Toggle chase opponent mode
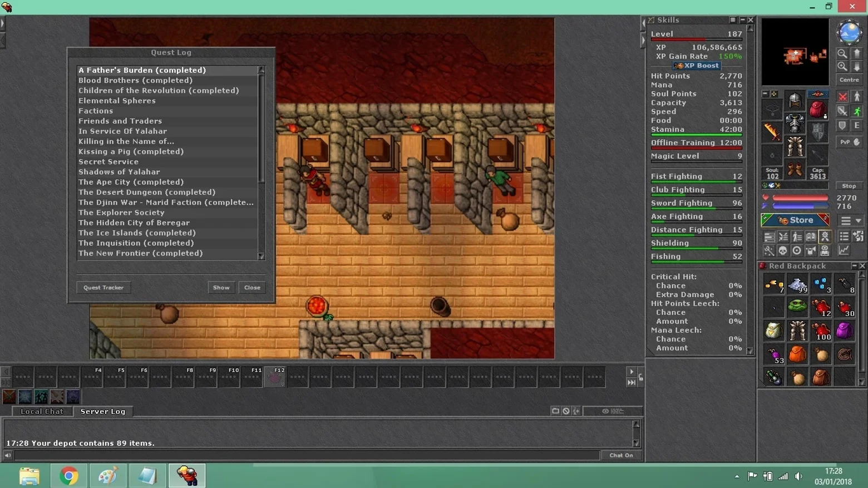This screenshot has height=488, width=868. (x=857, y=111)
